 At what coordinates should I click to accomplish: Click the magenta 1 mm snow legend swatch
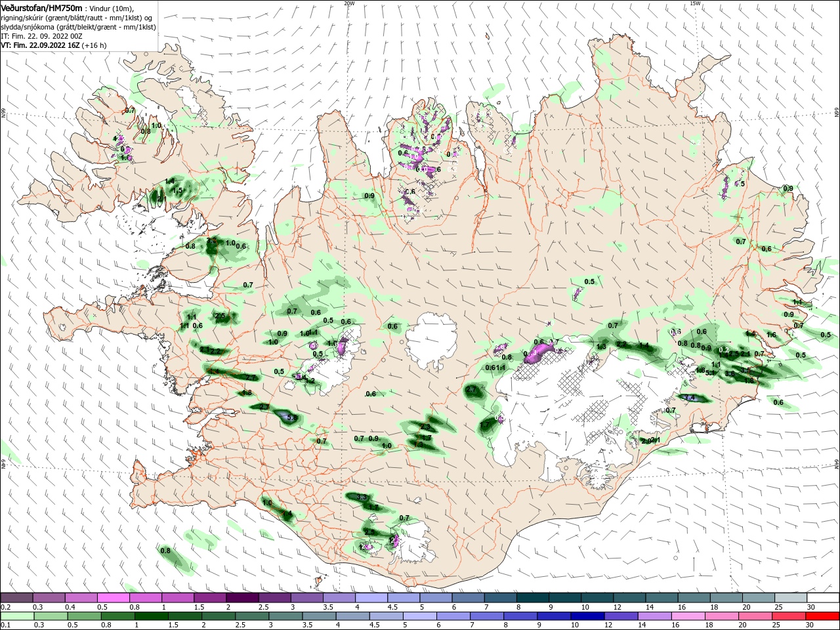tap(178, 598)
